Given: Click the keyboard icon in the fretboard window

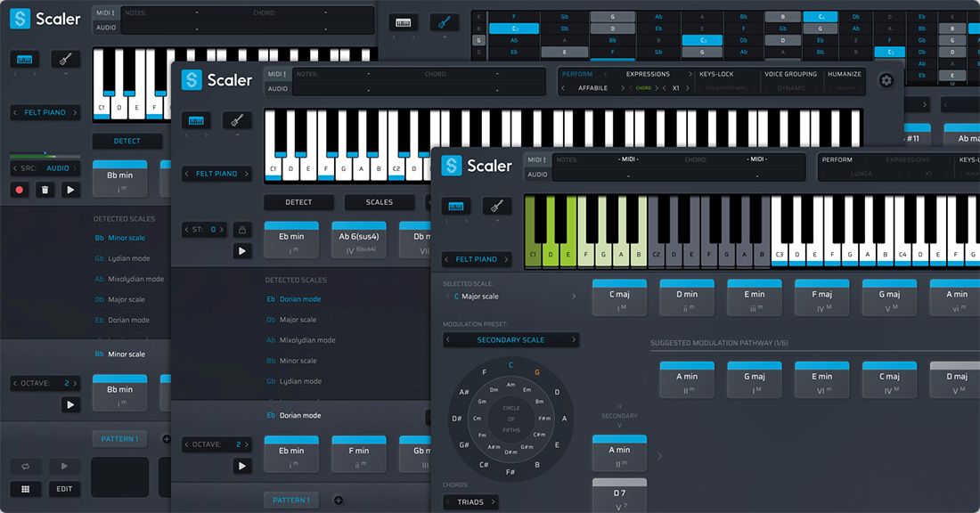Looking at the screenshot, I should [403, 23].
